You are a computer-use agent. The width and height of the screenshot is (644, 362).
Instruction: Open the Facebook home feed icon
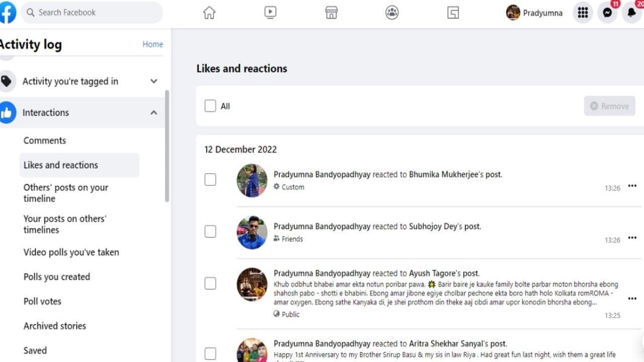click(x=209, y=13)
